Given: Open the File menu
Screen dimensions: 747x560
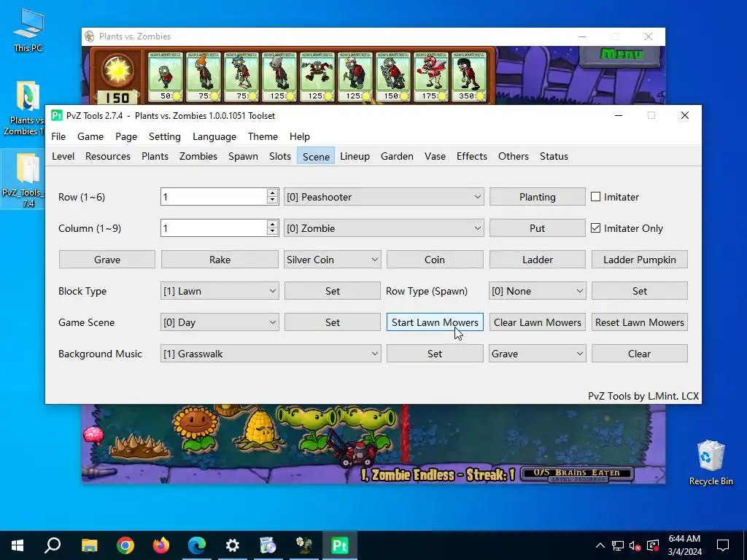Looking at the screenshot, I should [x=58, y=136].
